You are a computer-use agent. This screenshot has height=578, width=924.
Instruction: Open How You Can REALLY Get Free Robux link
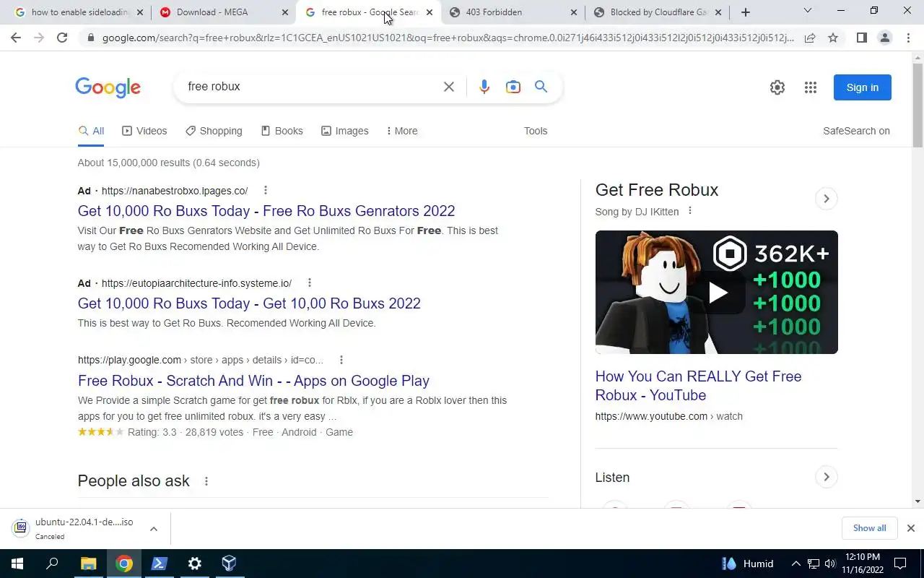698,386
